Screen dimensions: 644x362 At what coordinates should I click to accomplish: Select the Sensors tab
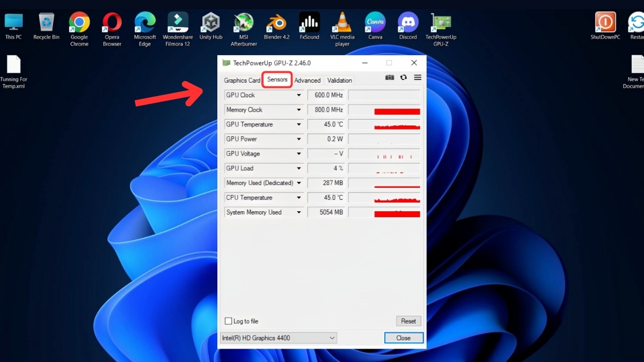click(x=277, y=79)
